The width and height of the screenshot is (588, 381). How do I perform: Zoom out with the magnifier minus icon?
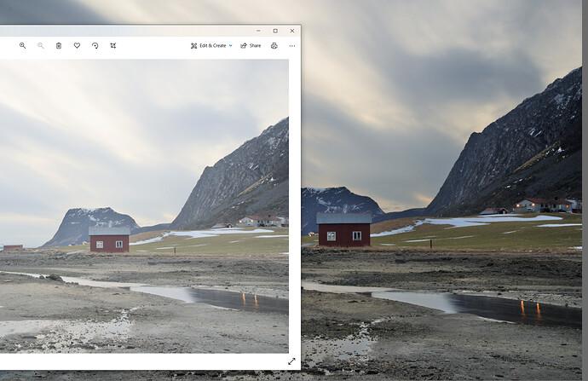click(x=41, y=46)
